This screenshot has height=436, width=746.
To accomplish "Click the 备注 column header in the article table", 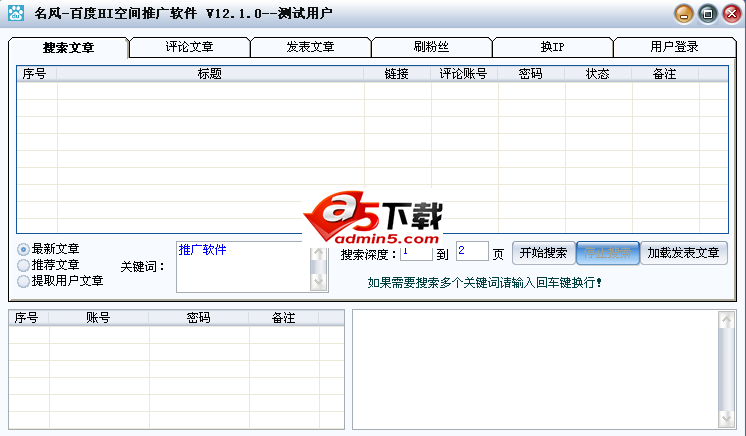I will click(665, 74).
